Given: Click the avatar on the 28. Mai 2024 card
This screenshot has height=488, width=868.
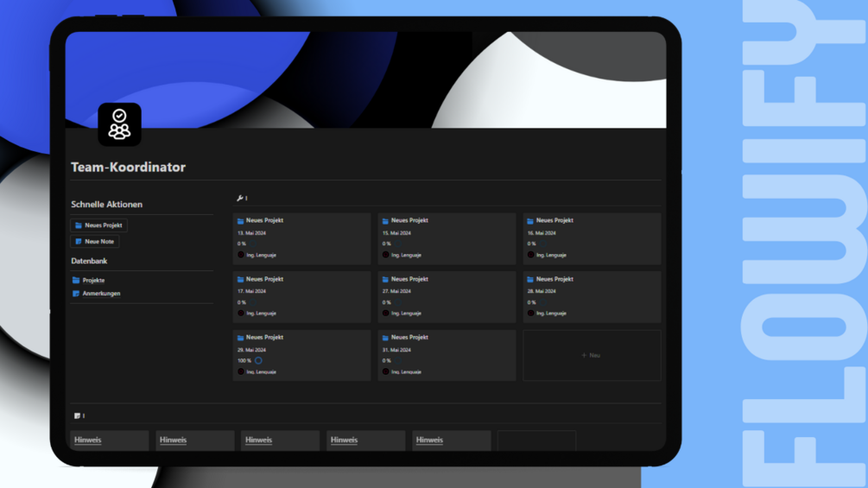Looking at the screenshot, I should [x=531, y=314].
